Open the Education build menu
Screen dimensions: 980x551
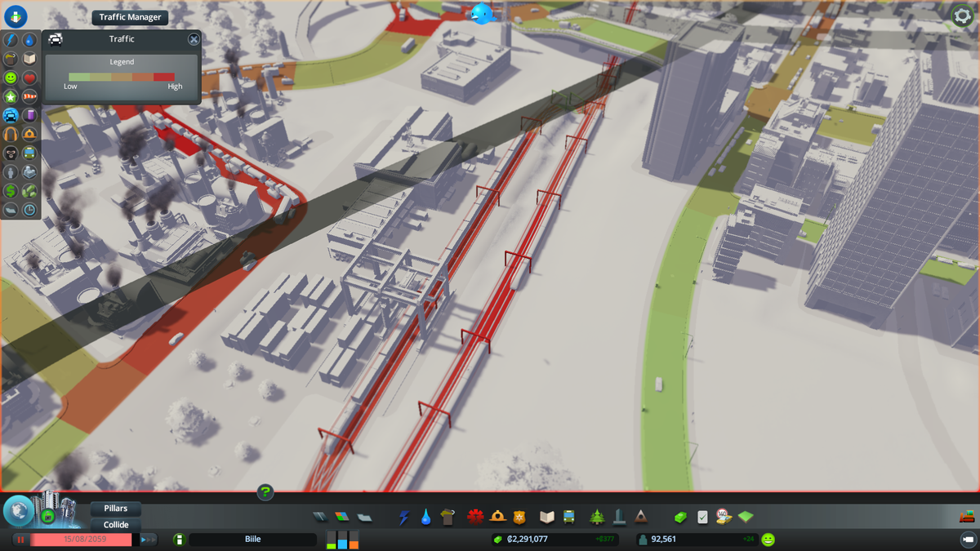[547, 517]
